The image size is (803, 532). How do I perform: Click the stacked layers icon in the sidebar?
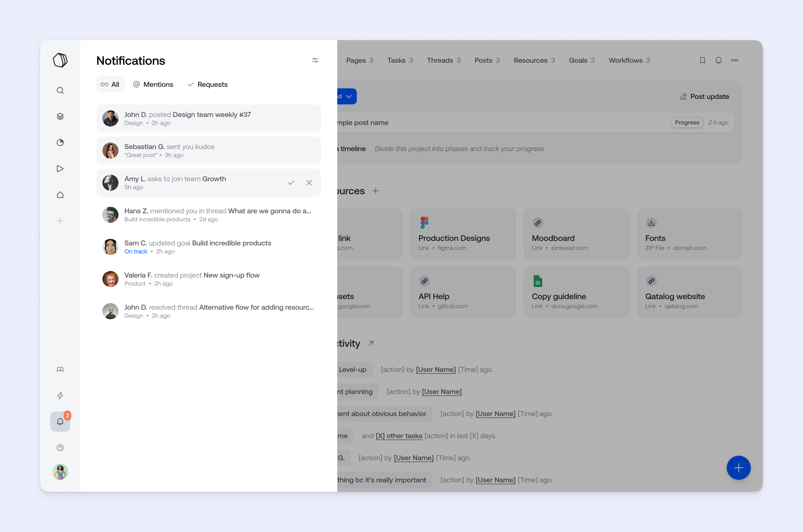pos(60,116)
